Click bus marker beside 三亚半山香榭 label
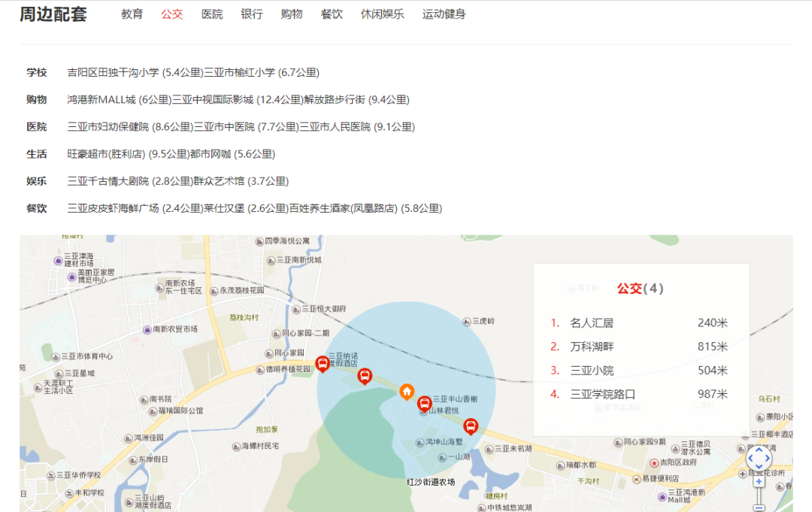 coord(424,404)
